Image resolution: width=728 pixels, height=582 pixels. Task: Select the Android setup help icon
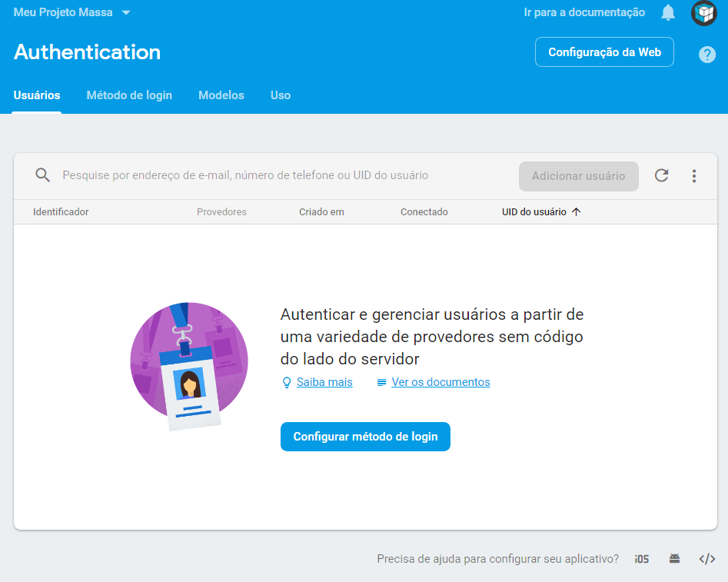(x=674, y=558)
